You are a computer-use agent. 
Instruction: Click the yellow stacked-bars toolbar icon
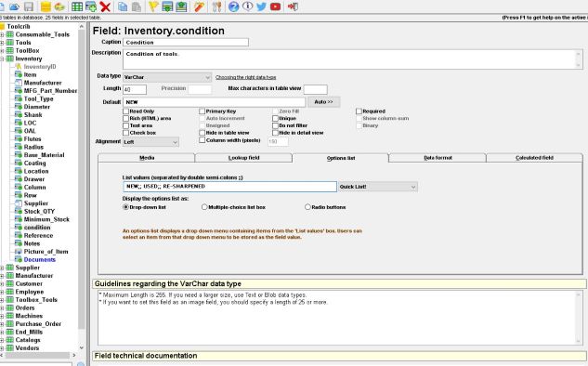click(46, 7)
